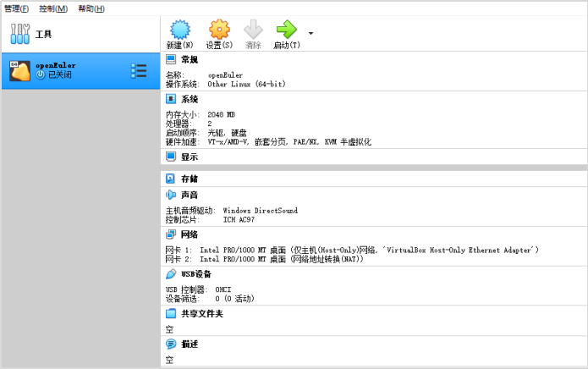Click the 系统 system chip icon
The image size is (588, 369).
171,99
